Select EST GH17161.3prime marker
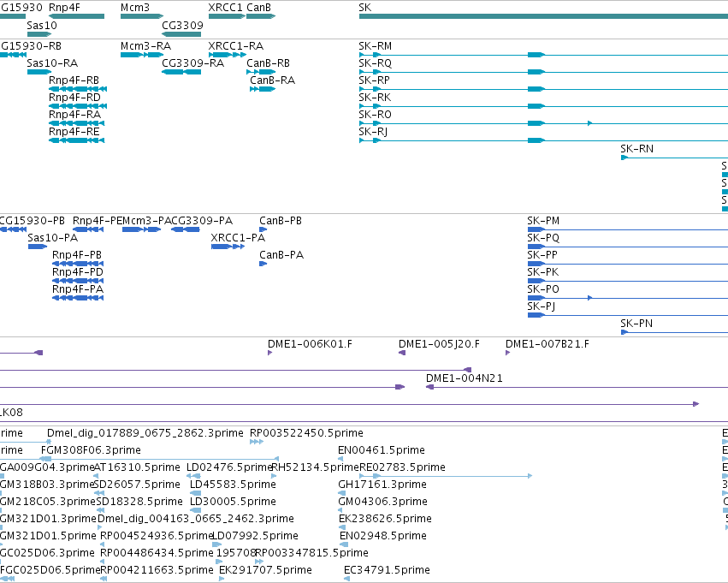This screenshot has width=728, height=583. (x=341, y=493)
